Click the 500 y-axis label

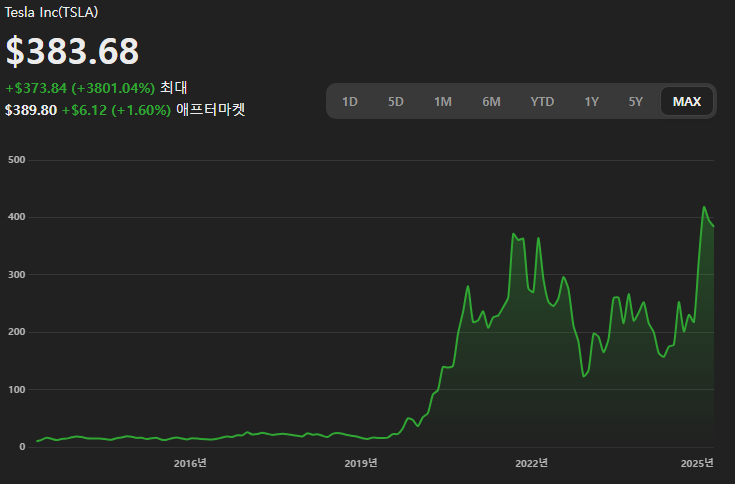[x=16, y=160]
